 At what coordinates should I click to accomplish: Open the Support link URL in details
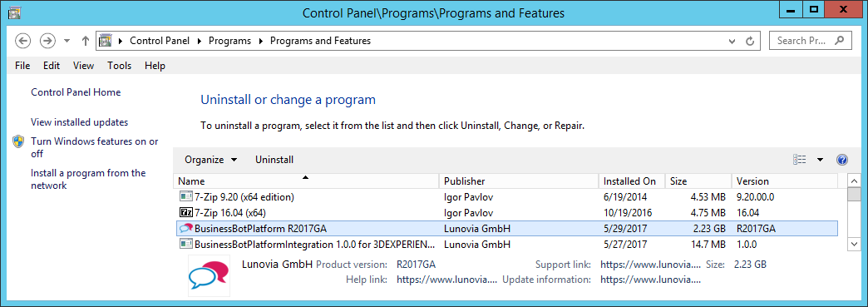[x=650, y=265]
